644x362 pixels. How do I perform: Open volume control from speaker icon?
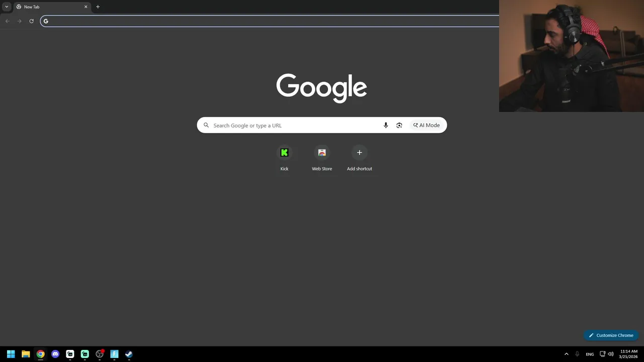click(611, 354)
